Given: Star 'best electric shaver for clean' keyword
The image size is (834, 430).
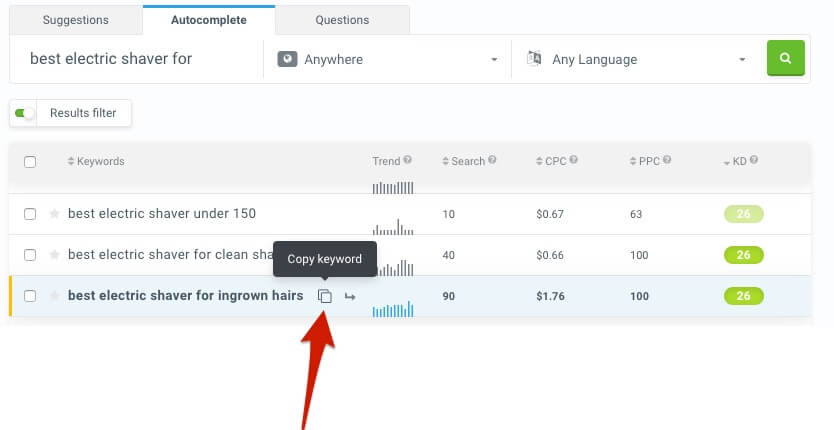Looking at the screenshot, I should click(x=54, y=255).
